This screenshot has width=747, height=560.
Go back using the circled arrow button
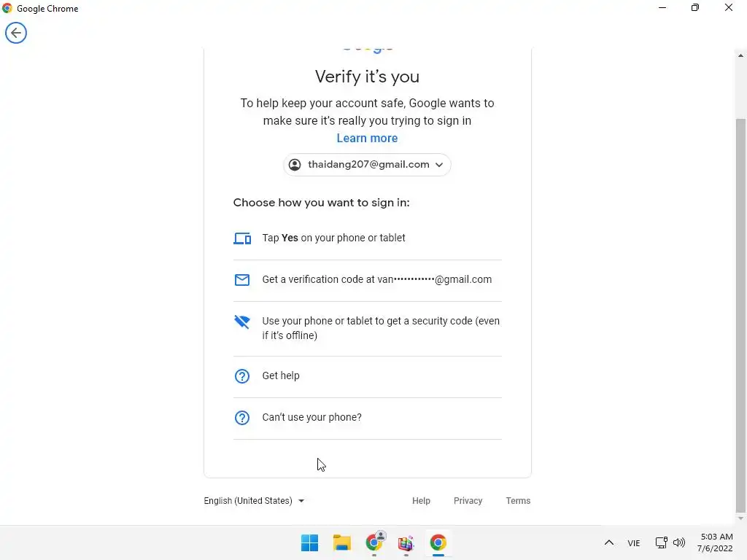(16, 33)
